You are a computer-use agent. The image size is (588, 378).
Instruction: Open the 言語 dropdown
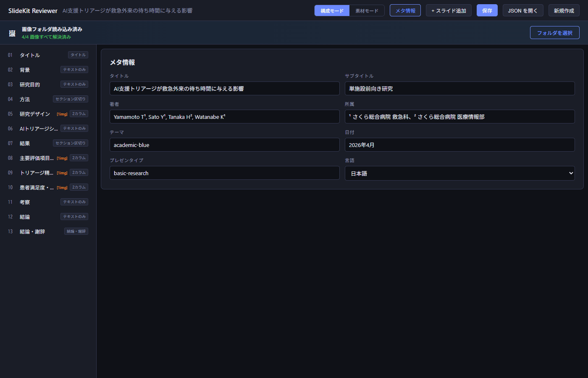[459, 173]
